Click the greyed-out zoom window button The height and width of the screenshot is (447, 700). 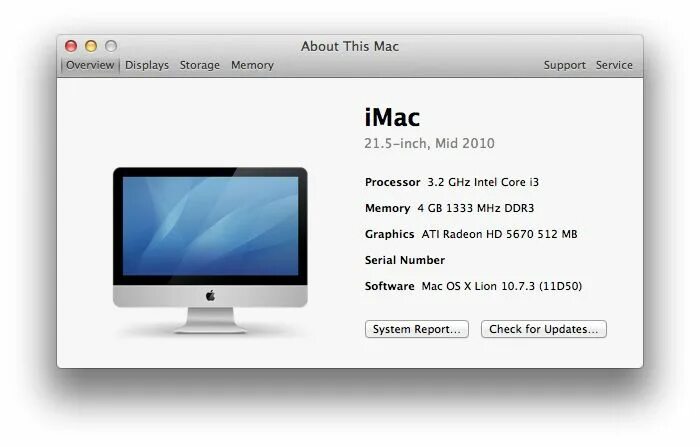click(x=111, y=46)
